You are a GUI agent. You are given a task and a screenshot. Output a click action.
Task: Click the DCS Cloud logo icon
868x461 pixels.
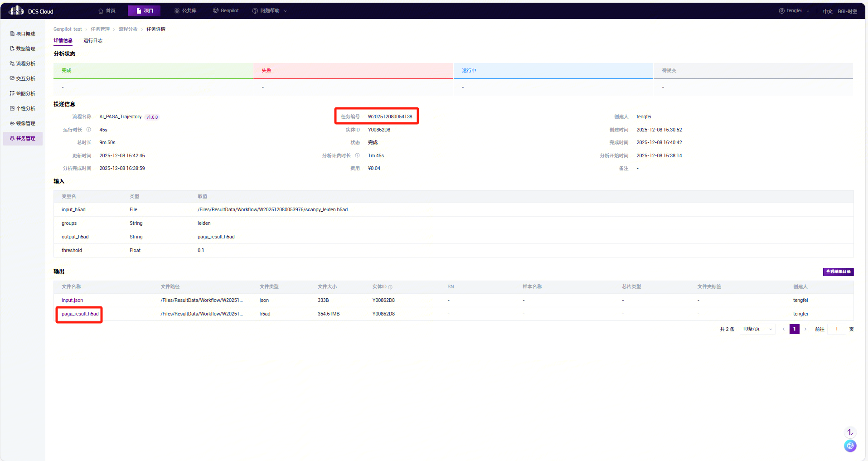coord(16,10)
